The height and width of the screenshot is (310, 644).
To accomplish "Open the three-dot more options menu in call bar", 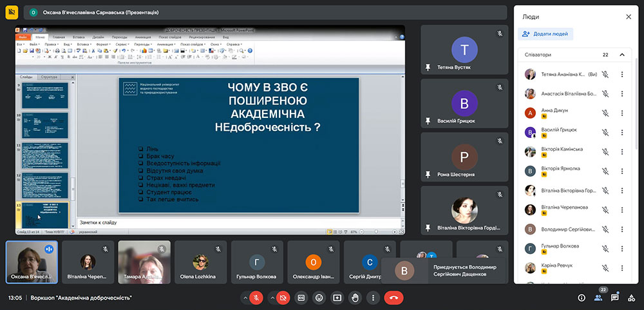I will point(372,298).
